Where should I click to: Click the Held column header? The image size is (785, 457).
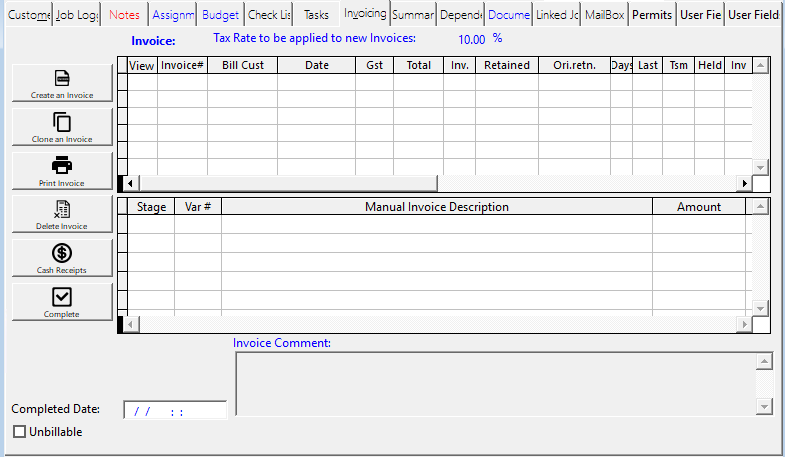pyautogui.click(x=709, y=65)
